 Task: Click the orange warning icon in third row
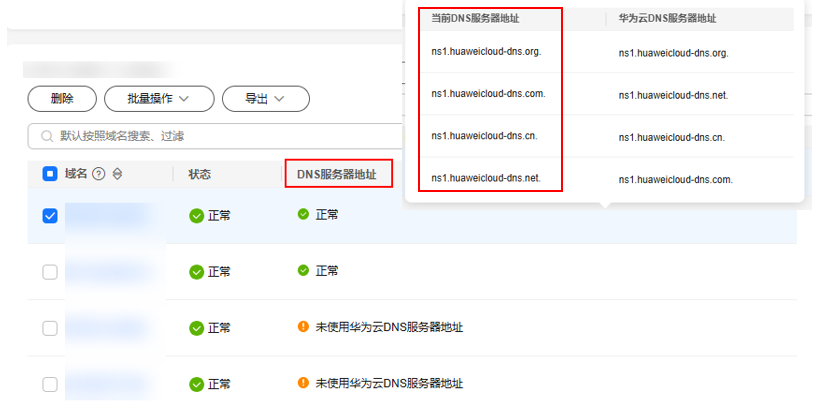[303, 326]
